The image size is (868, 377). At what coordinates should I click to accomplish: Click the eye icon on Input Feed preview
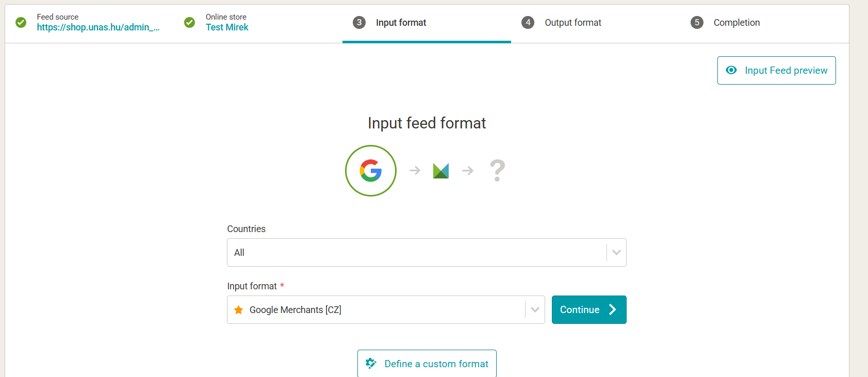(x=731, y=70)
